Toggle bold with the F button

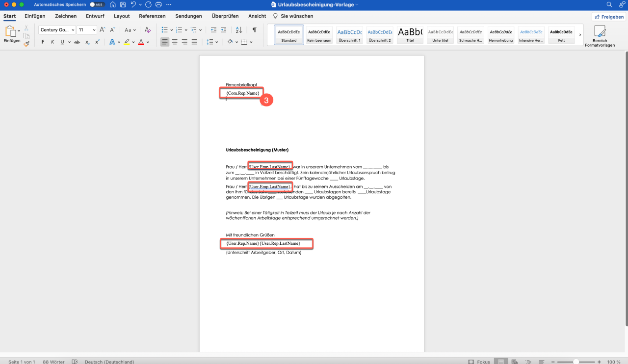(43, 42)
